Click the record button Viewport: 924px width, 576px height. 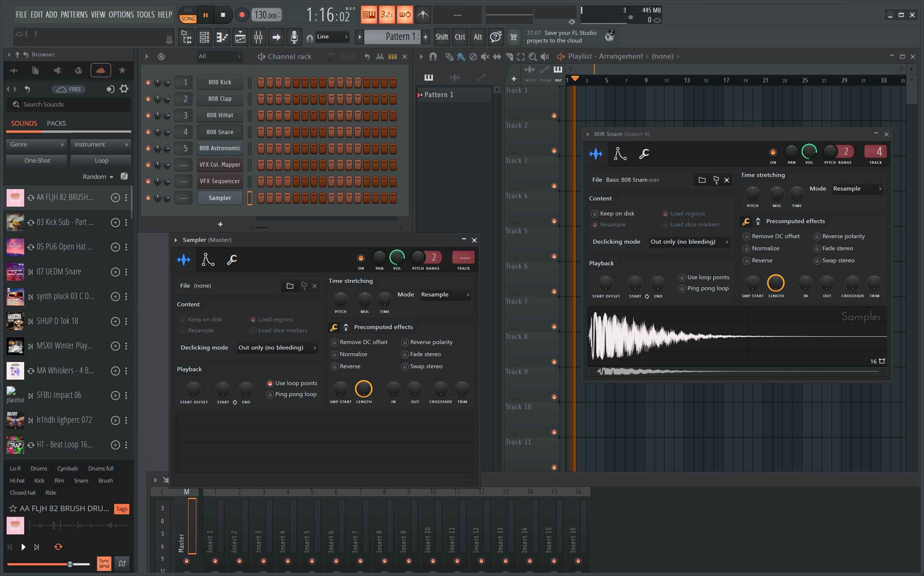[242, 15]
